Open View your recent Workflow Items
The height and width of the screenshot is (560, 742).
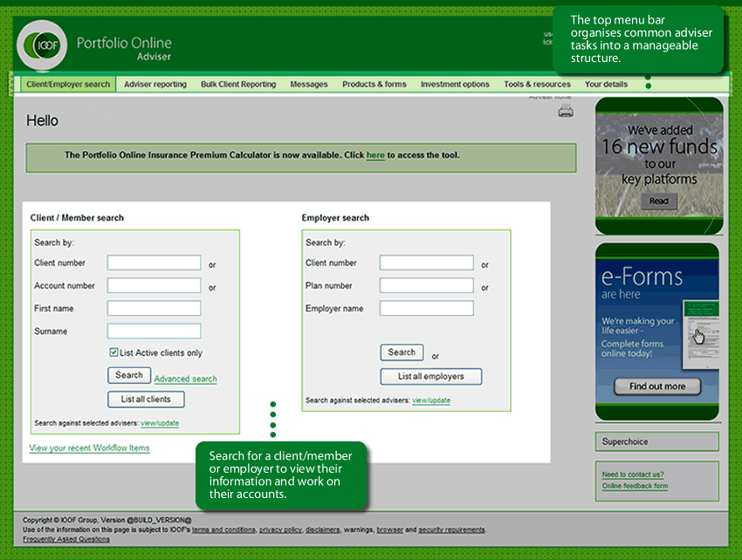[x=89, y=447]
